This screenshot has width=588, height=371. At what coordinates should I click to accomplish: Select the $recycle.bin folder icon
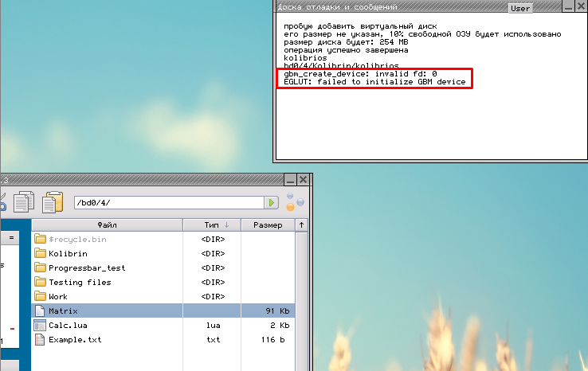click(x=41, y=239)
